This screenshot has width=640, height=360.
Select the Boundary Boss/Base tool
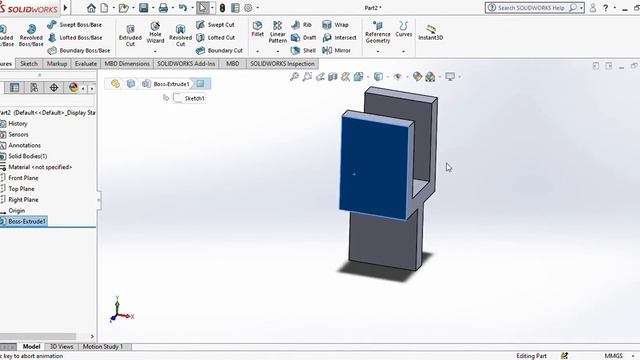(79, 51)
